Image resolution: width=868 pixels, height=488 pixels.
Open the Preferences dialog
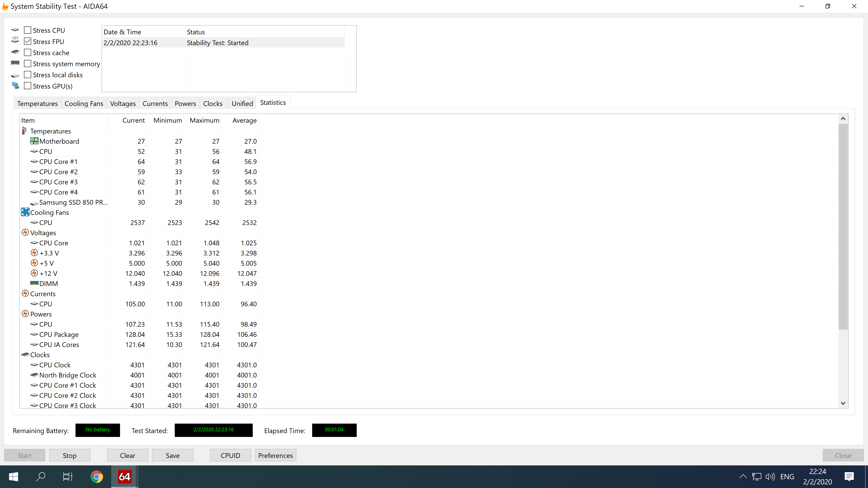click(x=275, y=455)
